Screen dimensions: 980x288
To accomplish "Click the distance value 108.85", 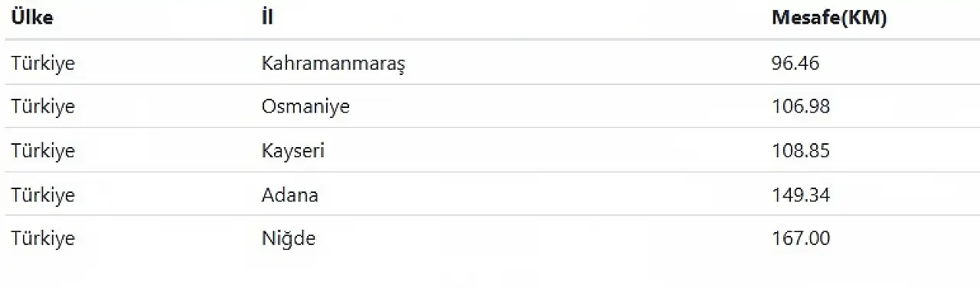I will coord(801,151).
